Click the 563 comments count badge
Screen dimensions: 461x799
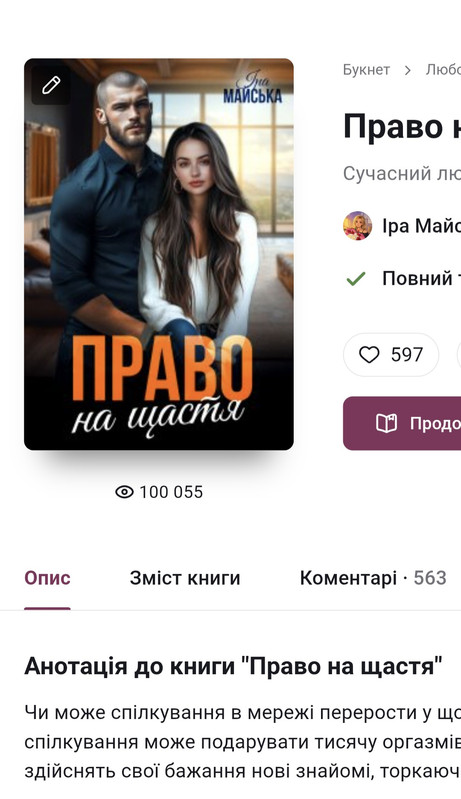click(x=430, y=578)
